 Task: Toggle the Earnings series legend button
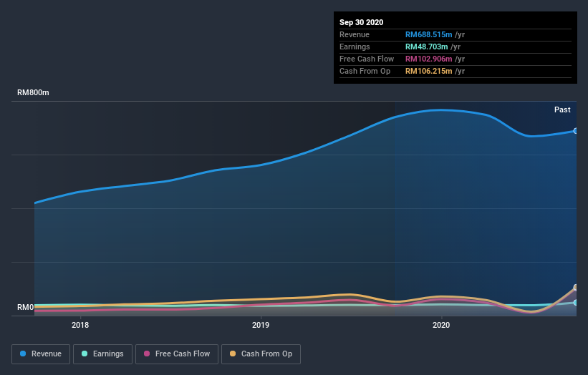click(102, 354)
